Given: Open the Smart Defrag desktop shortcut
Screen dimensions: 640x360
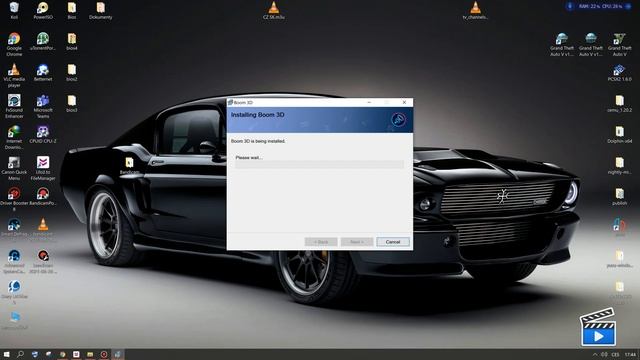Looking at the screenshot, I should (x=14, y=228).
